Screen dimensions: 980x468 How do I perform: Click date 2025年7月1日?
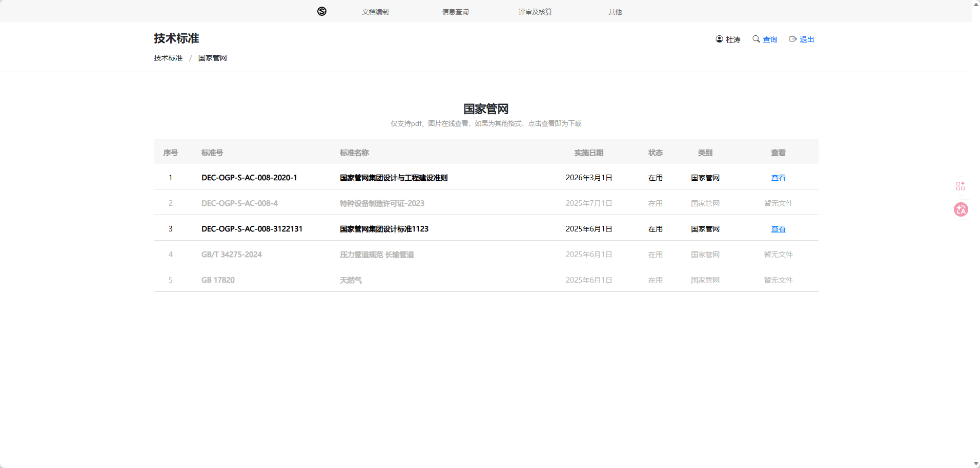click(589, 203)
